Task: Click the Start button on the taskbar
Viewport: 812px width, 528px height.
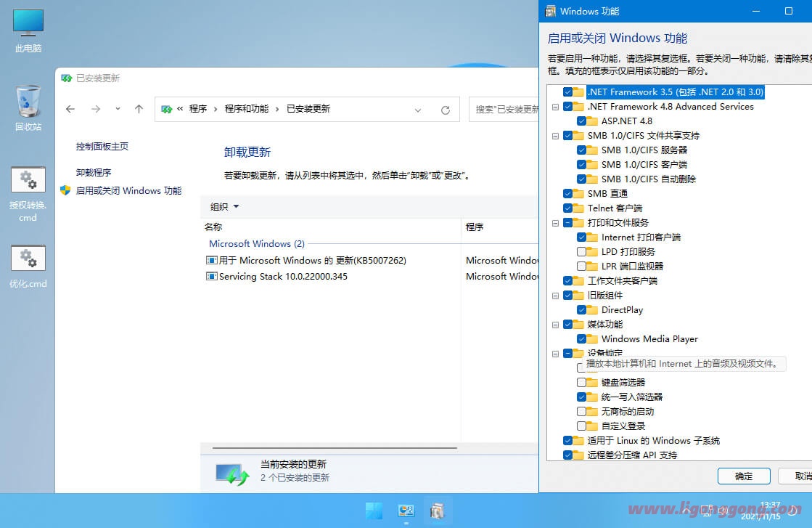Action: pyautogui.click(x=374, y=511)
